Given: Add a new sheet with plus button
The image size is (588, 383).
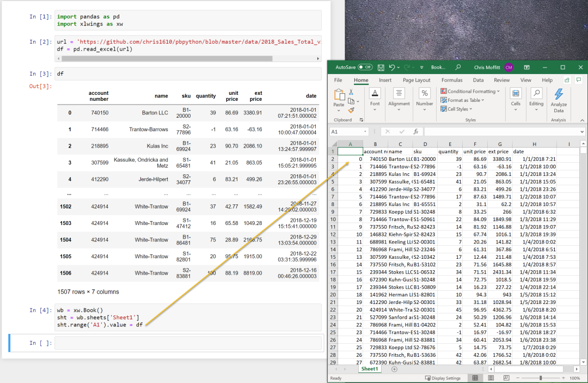Looking at the screenshot, I should point(394,369).
